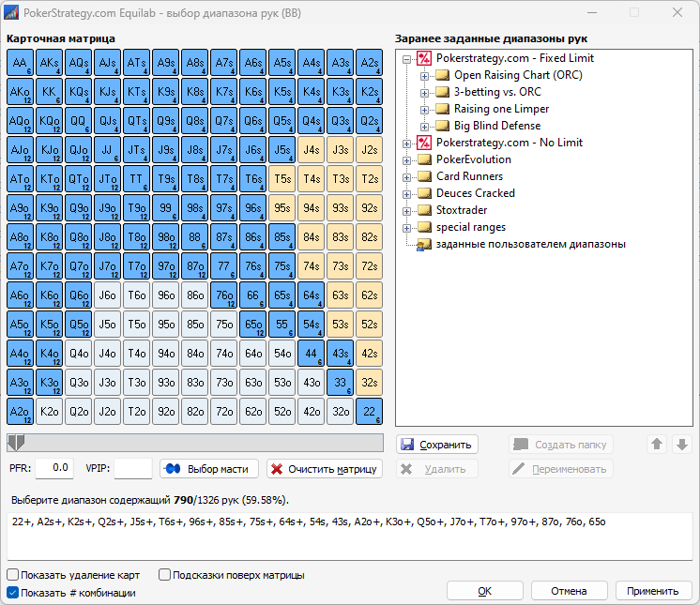Expand the Deuces Cracked folder
Image resolution: width=700 pixels, height=605 pixels.
tap(406, 194)
